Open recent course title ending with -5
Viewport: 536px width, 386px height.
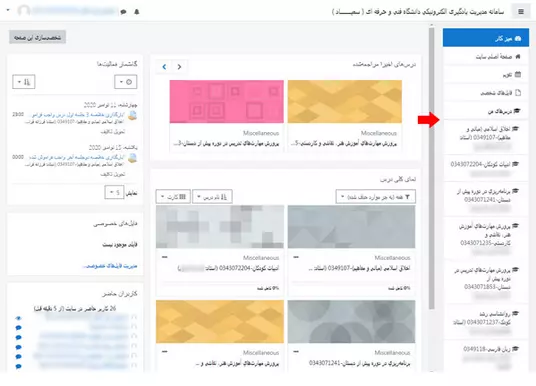[344, 144]
